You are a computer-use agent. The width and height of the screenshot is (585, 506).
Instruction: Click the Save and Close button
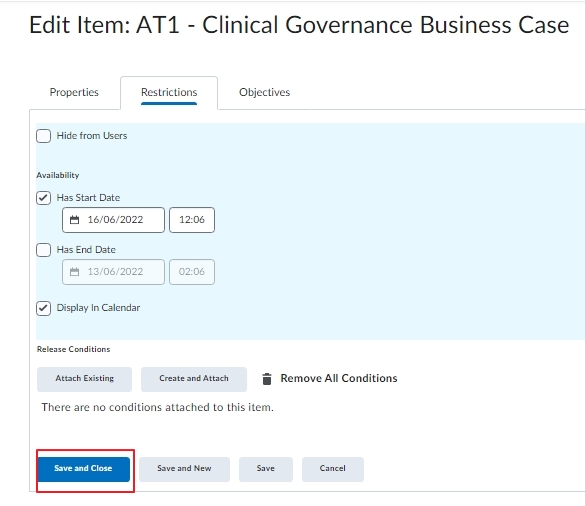coord(84,469)
